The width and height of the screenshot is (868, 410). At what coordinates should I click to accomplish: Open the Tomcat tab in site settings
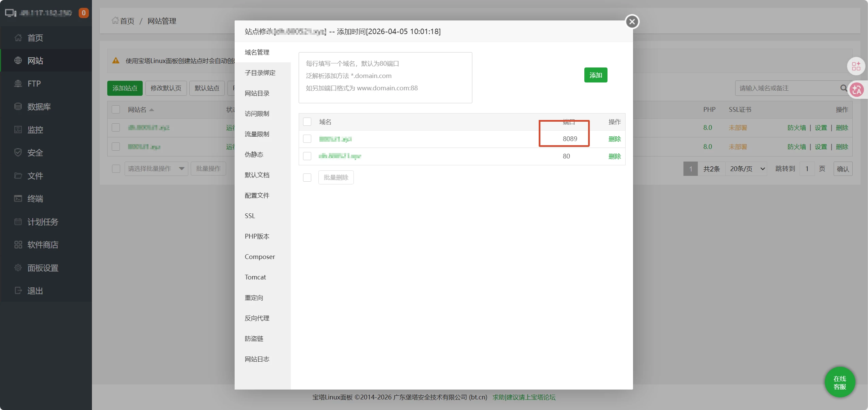255,277
